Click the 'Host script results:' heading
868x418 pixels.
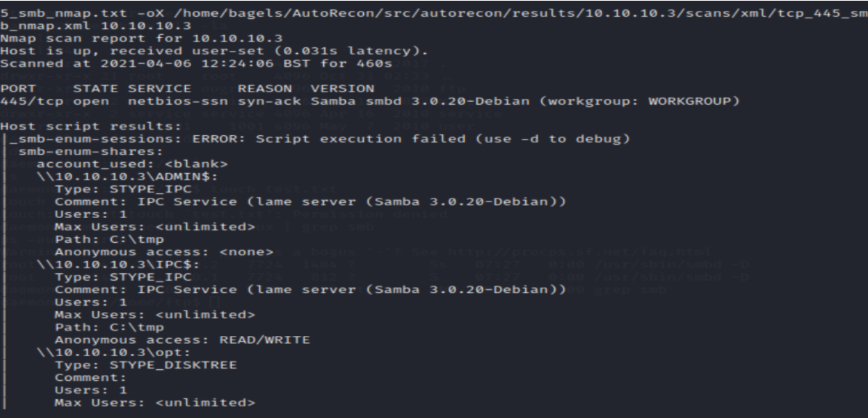[91, 126]
